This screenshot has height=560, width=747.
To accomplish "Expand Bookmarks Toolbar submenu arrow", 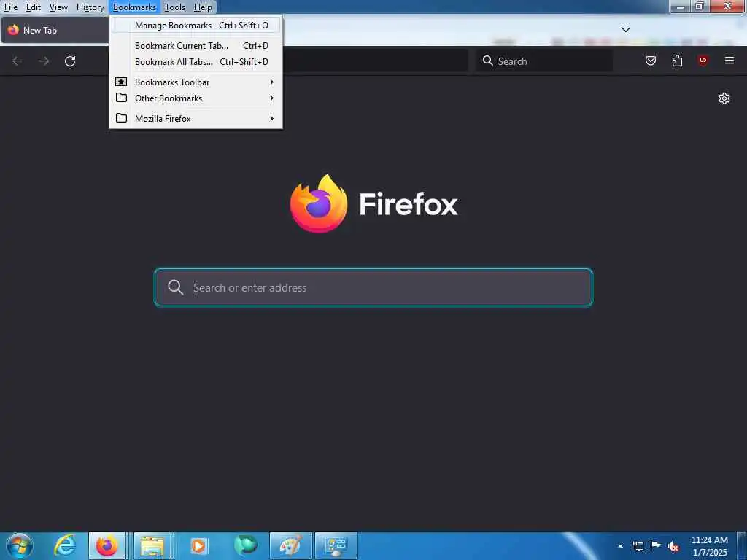I will (271, 82).
